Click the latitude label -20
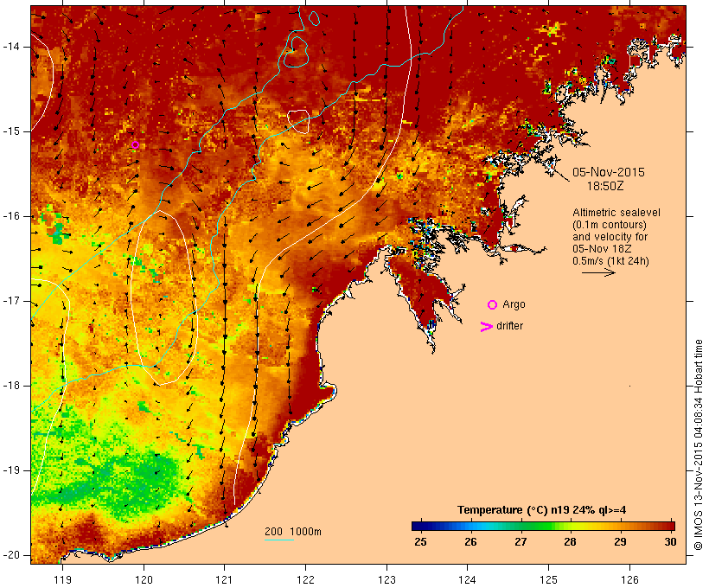The image size is (709, 588). pos(11,555)
